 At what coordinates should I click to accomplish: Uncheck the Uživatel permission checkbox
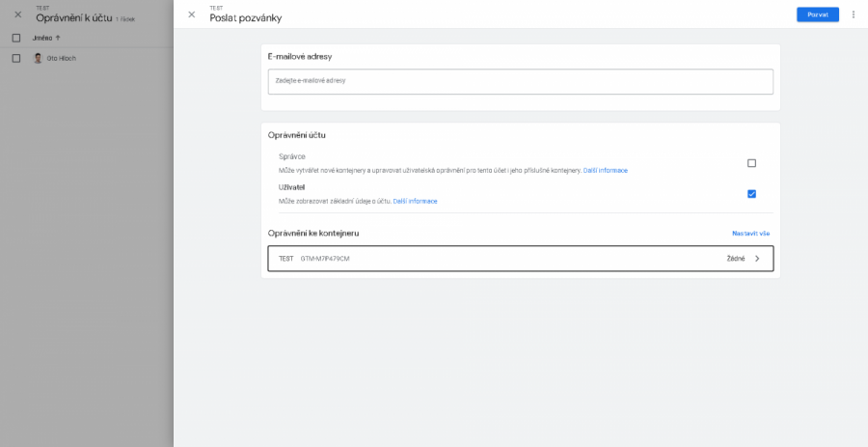tap(751, 194)
